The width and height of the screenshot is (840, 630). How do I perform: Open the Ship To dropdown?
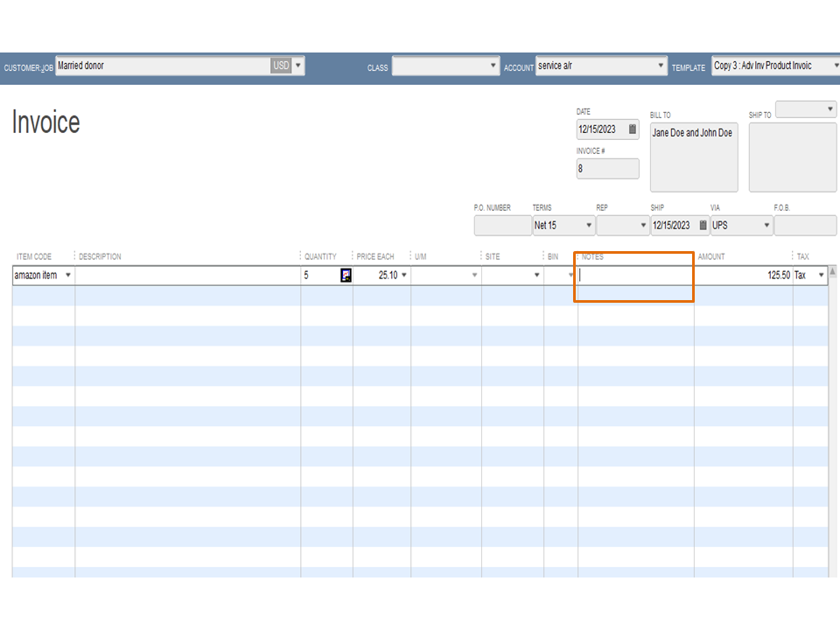829,109
